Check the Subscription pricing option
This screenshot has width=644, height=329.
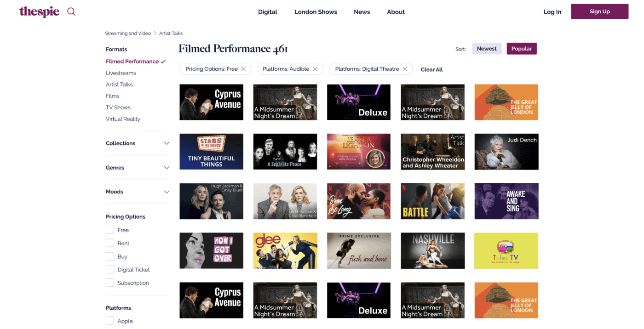click(110, 283)
